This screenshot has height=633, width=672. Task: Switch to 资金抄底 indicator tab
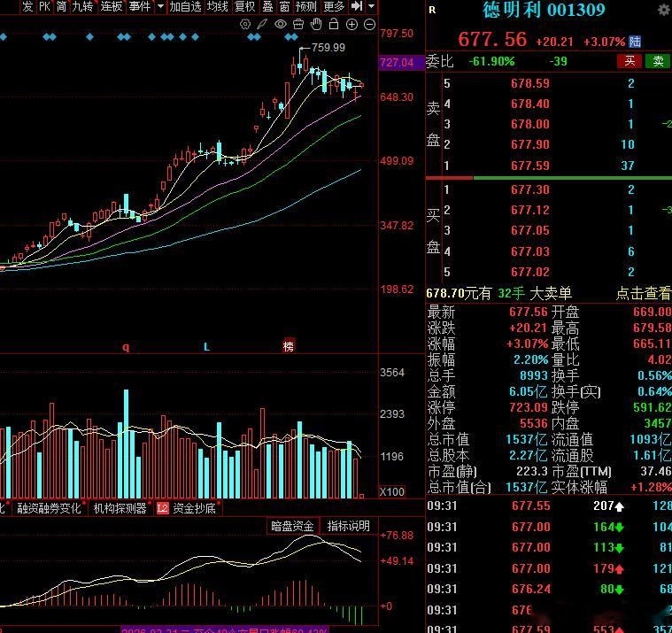pos(194,508)
